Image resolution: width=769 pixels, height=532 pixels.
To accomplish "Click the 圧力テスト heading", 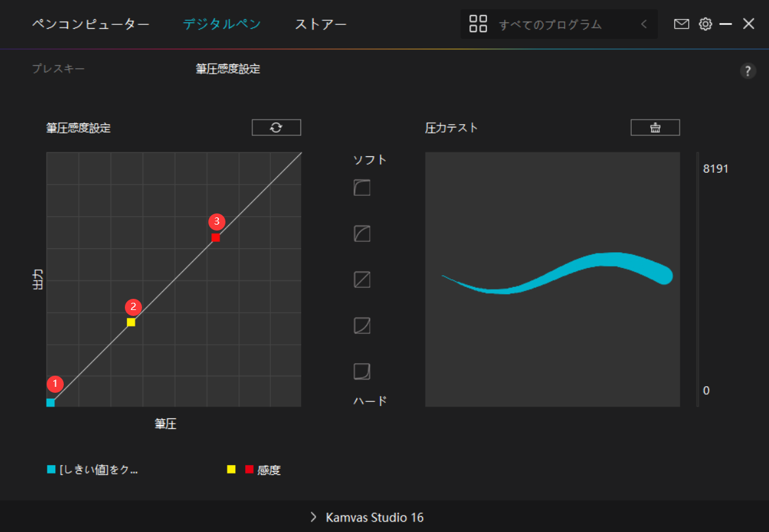I will 451,128.
